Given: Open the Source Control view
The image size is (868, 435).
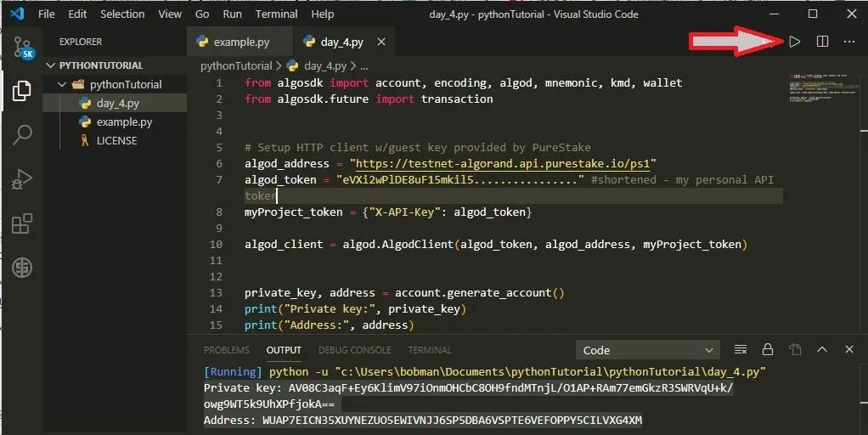Looking at the screenshot, I should (x=23, y=48).
